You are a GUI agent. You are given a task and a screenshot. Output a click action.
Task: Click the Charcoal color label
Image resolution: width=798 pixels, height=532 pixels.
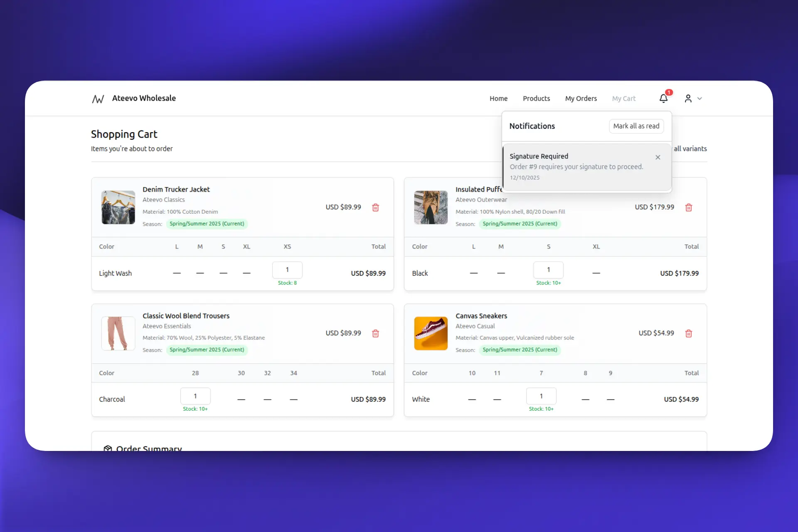[x=112, y=399]
